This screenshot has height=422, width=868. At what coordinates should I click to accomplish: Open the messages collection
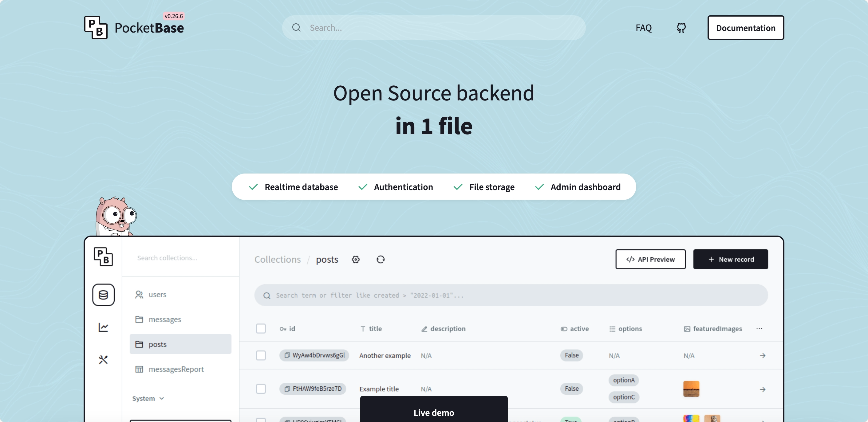[x=180, y=319]
